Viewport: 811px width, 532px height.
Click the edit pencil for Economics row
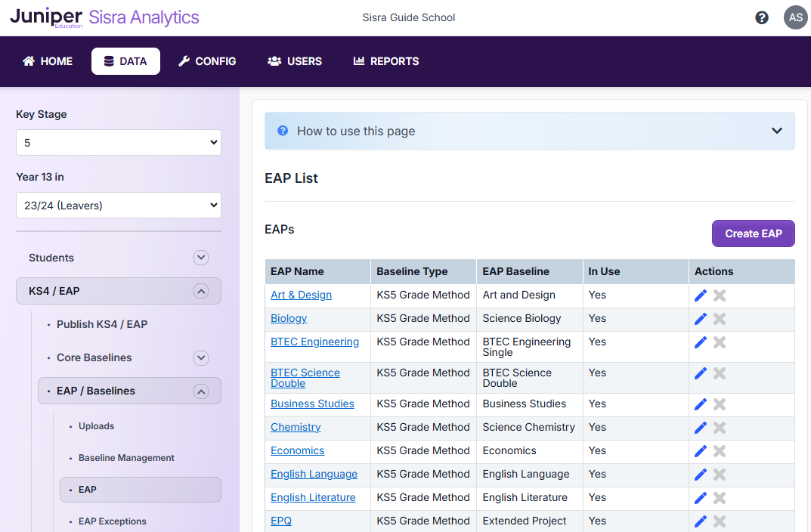click(701, 451)
